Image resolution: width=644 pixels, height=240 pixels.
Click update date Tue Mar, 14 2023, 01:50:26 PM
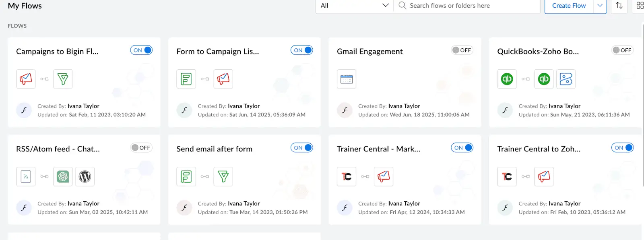point(268,212)
